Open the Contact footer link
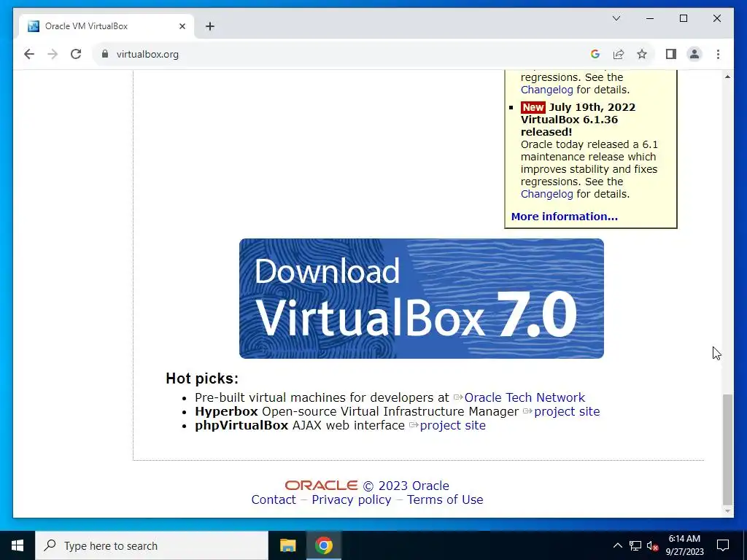The height and width of the screenshot is (560, 747). pos(274,499)
